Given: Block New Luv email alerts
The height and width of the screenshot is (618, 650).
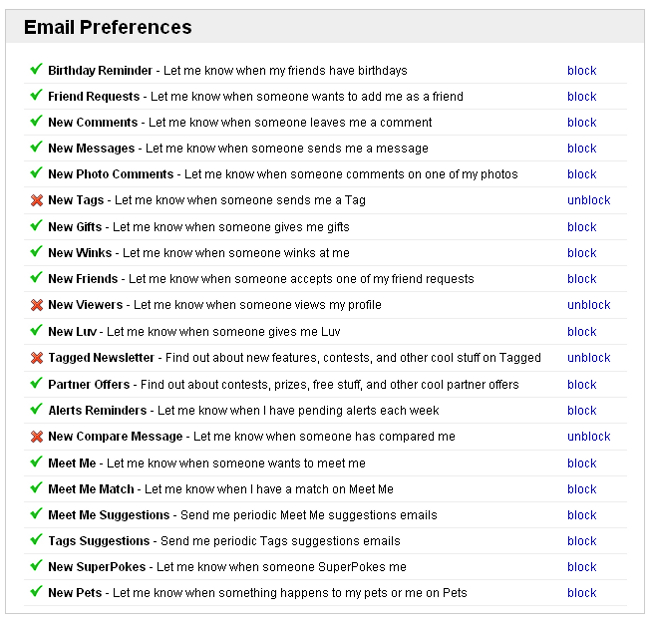Looking at the screenshot, I should pyautogui.click(x=582, y=332).
